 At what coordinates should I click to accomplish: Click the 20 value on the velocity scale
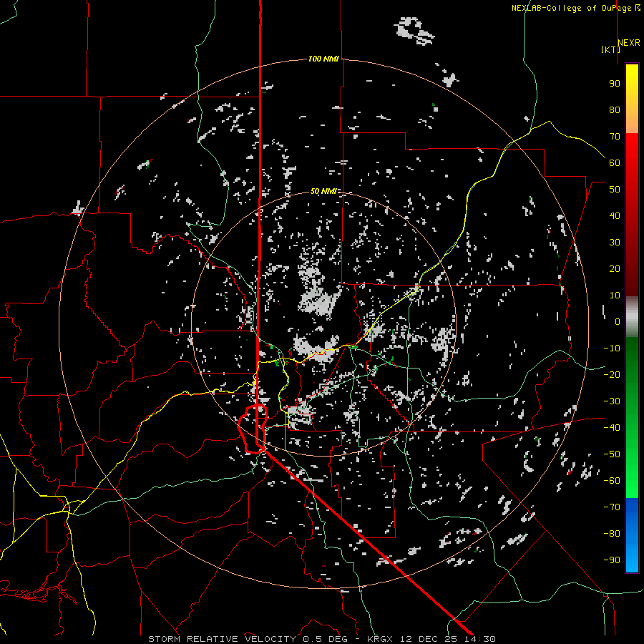coord(615,268)
